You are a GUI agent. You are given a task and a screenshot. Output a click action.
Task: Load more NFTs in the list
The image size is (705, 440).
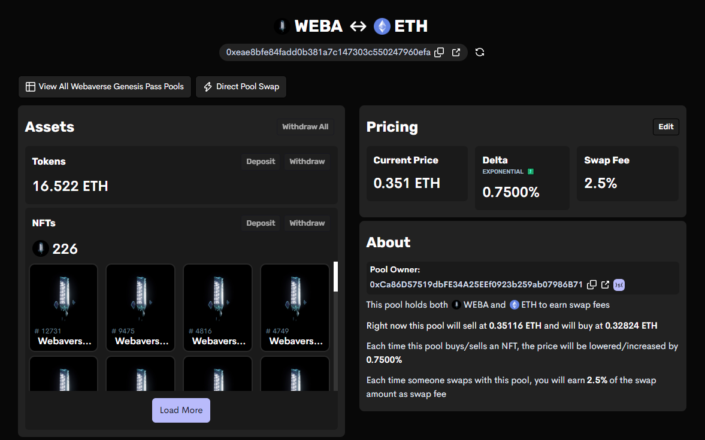click(181, 410)
